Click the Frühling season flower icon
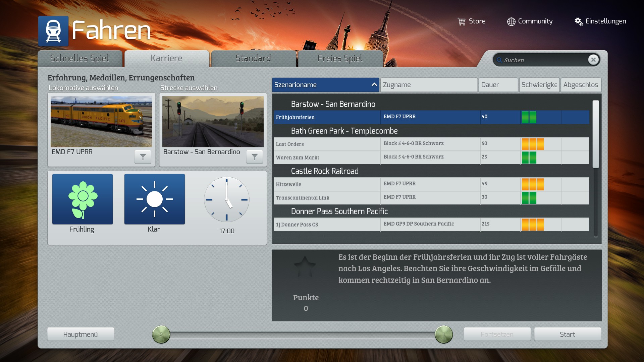Viewport: 644px width, 362px height. point(83,199)
